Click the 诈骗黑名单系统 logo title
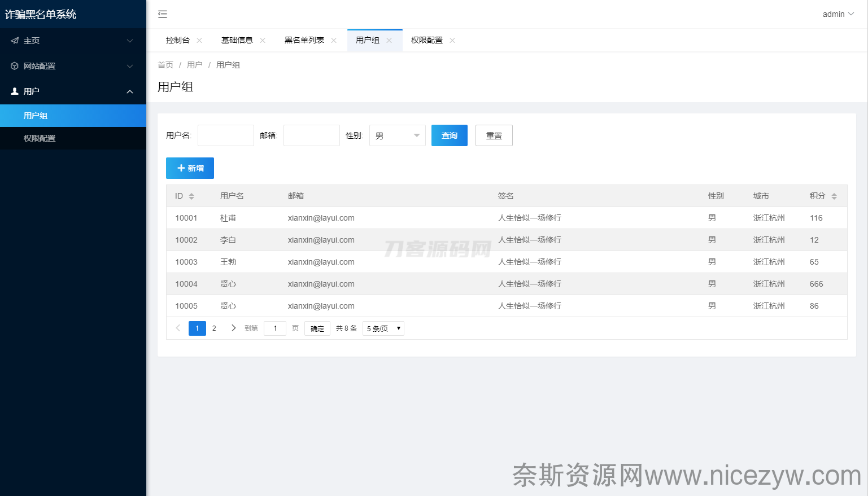The height and width of the screenshot is (496, 868). pos(41,14)
